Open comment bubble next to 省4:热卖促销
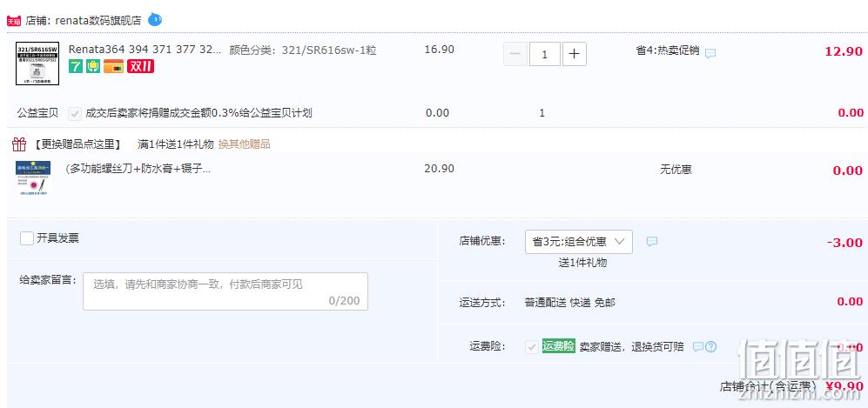Screen dimensions: 868x408 [x=710, y=53]
